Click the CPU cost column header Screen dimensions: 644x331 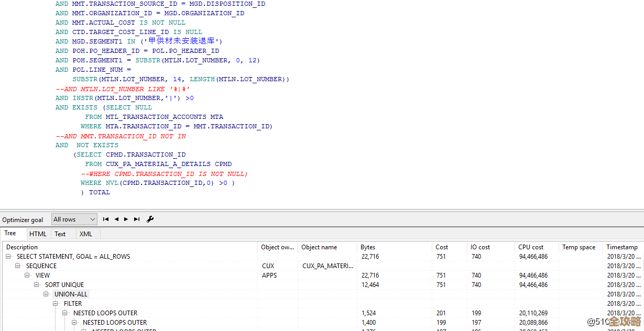click(531, 247)
